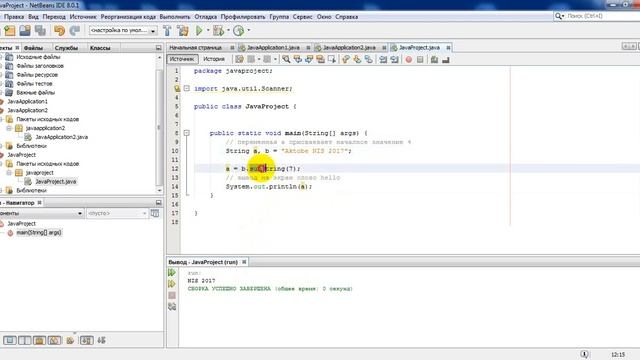Screen dimensions: 640x360
Task: Run the project with green play icon
Action: 199,31
